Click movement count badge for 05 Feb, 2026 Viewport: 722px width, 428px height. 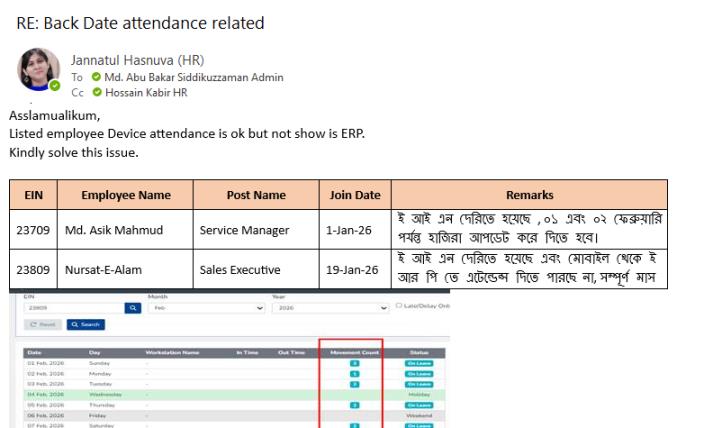353,404
